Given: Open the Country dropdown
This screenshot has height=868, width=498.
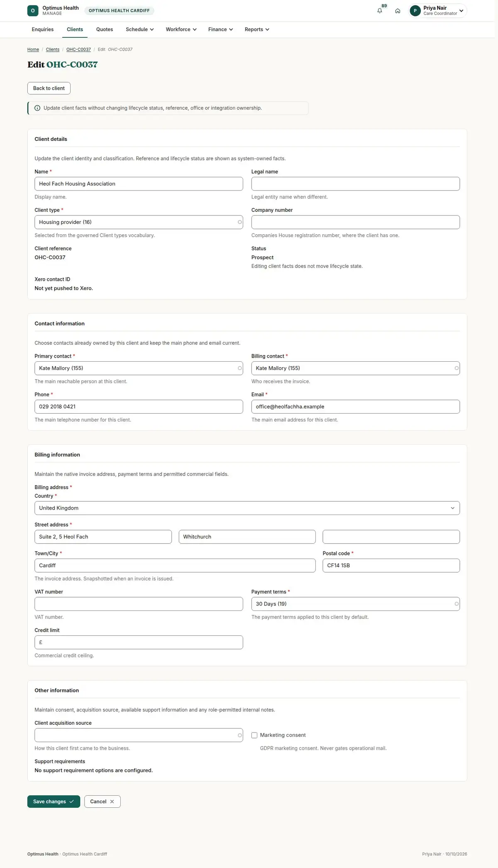Looking at the screenshot, I should click(x=247, y=508).
